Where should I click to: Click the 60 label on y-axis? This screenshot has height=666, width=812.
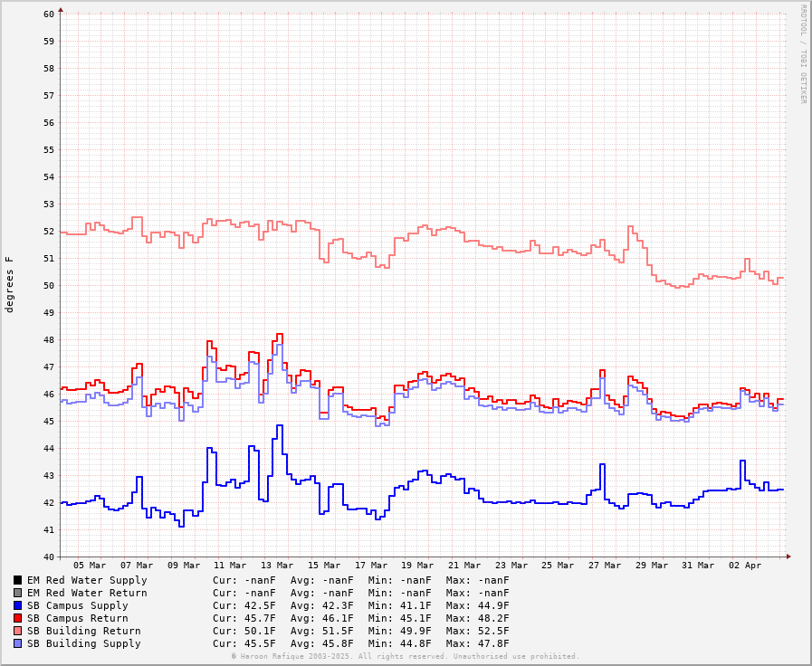click(48, 14)
